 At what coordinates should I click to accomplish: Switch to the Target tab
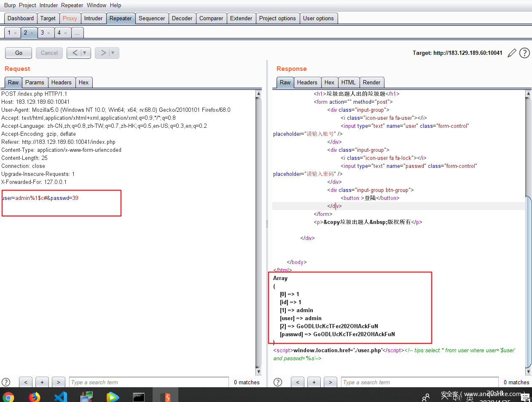48,18
